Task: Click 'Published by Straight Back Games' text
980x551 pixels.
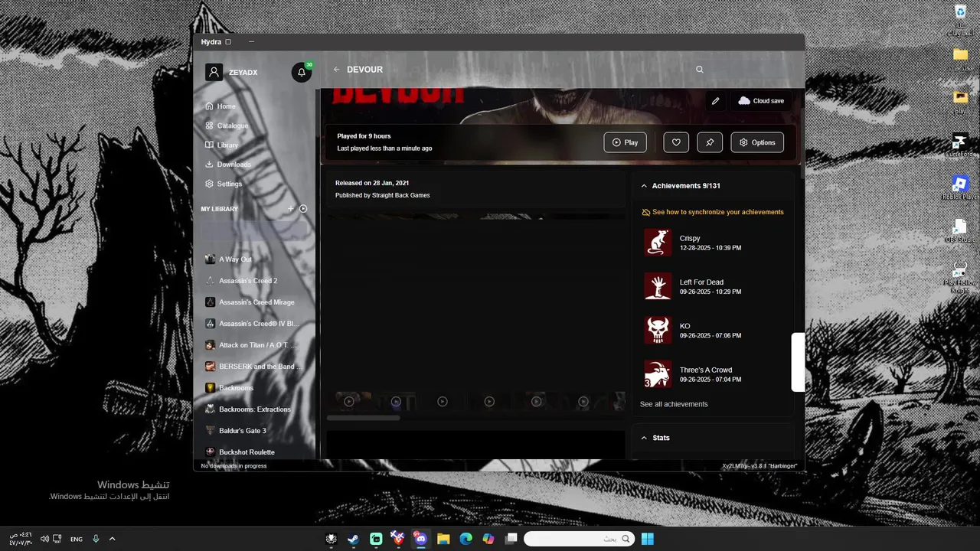Action: tap(383, 195)
